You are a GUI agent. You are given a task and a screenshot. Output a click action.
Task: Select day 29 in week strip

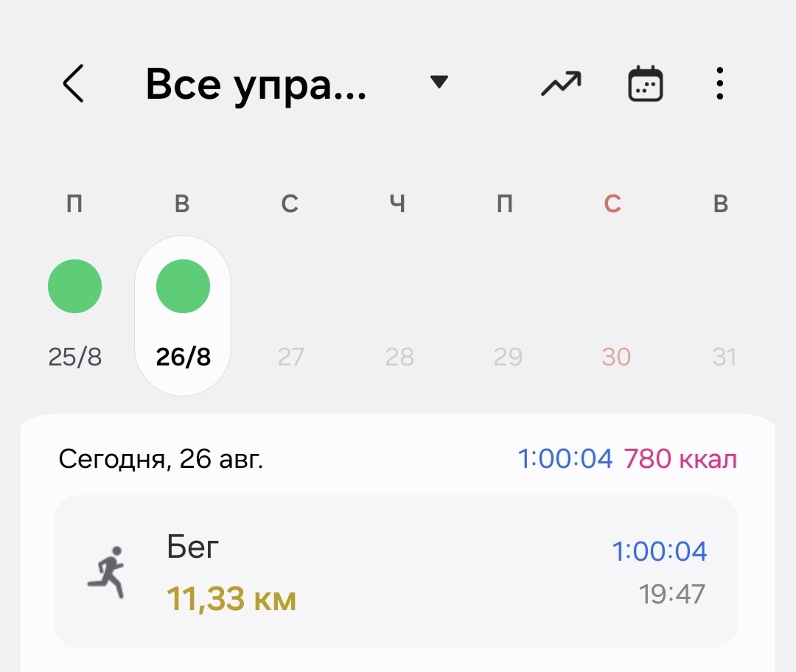coord(508,357)
